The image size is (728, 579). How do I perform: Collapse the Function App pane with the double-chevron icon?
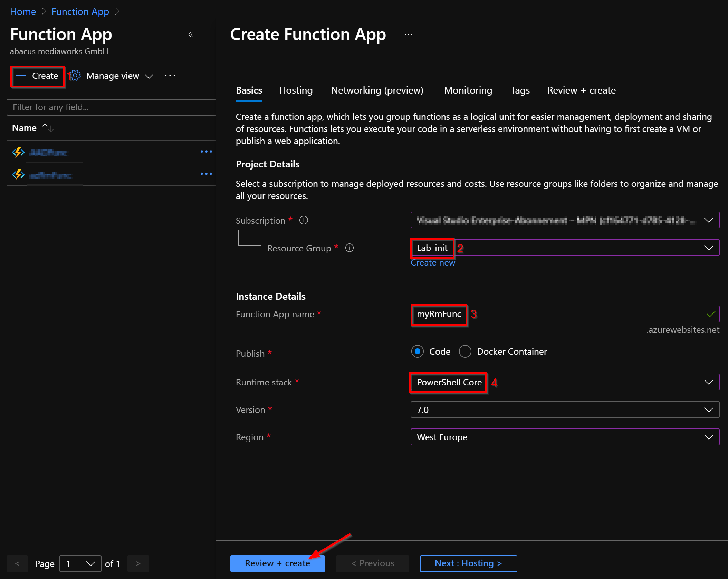191,35
